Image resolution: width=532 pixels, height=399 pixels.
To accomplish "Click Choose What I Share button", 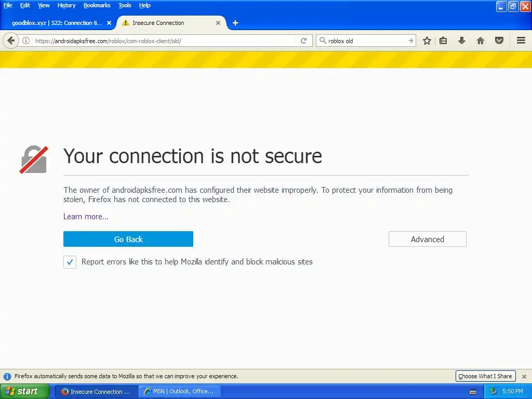I will [485, 376].
